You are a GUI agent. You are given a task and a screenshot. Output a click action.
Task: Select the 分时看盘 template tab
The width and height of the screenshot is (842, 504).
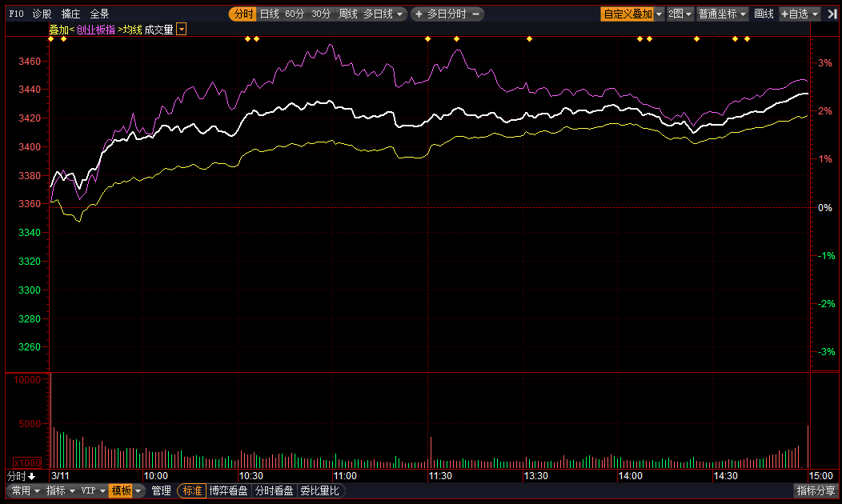click(274, 490)
